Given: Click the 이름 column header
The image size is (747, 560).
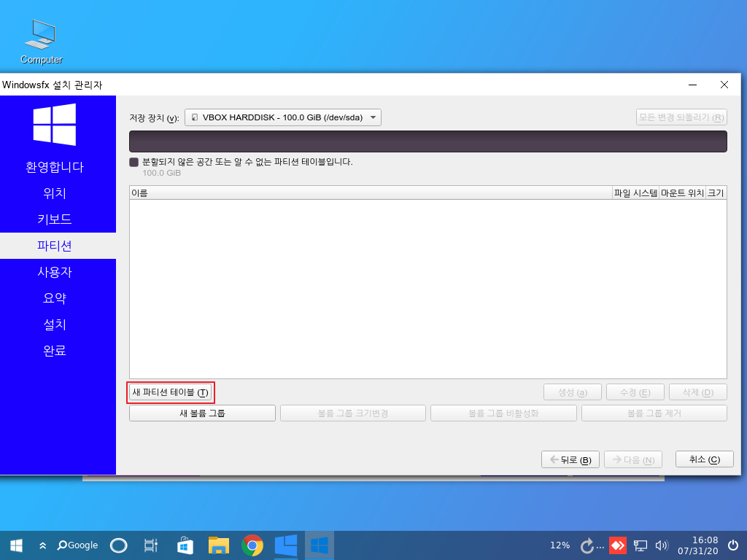Looking at the screenshot, I should click(371, 192).
